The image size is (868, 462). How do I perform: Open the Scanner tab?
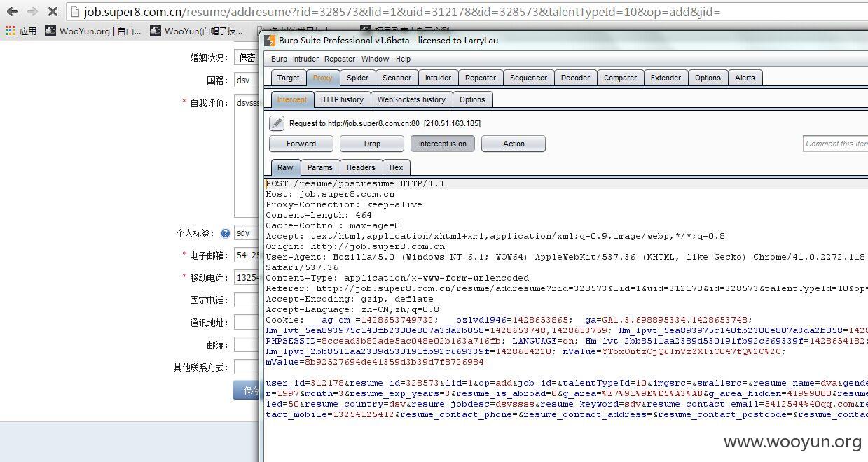[397, 78]
